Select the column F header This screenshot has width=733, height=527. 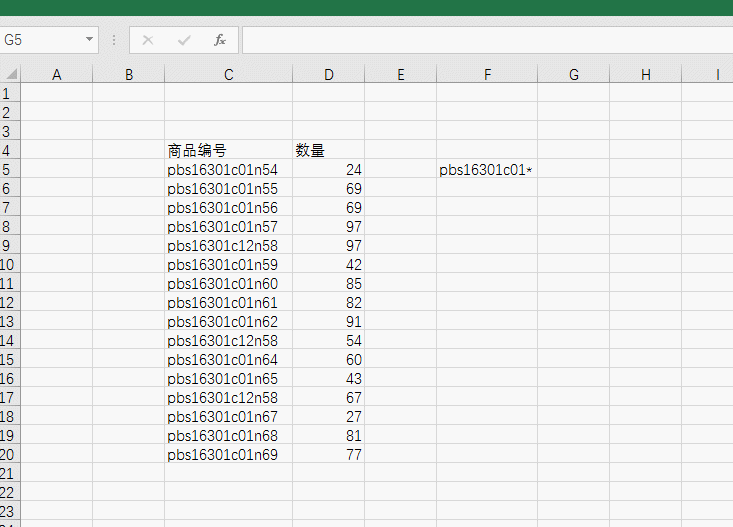click(486, 74)
